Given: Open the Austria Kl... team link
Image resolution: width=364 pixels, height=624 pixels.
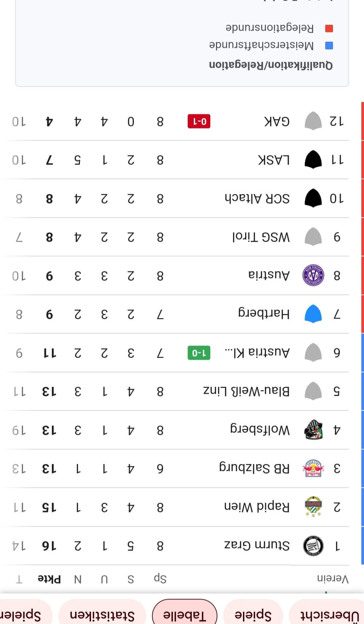Looking at the screenshot, I should coord(257,353).
